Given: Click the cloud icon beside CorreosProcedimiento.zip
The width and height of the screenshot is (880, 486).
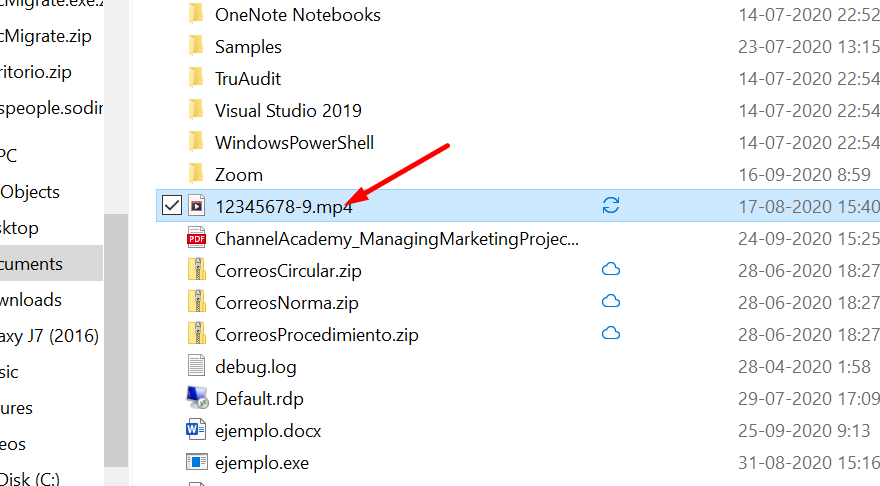Looking at the screenshot, I should click(x=611, y=334).
